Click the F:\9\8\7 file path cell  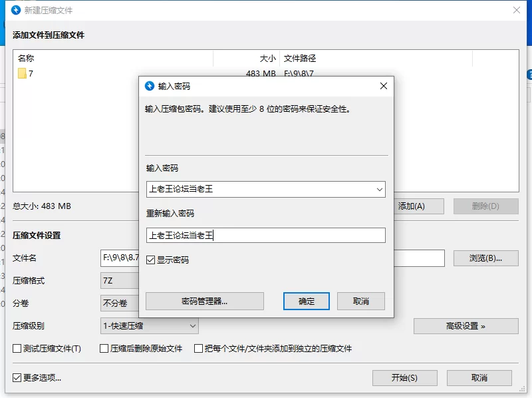[x=299, y=73]
